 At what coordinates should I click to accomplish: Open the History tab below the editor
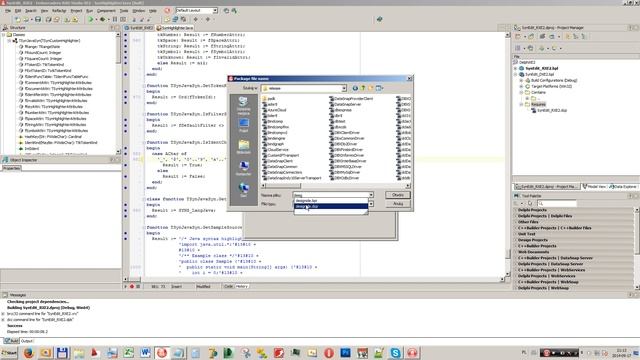(x=242, y=287)
